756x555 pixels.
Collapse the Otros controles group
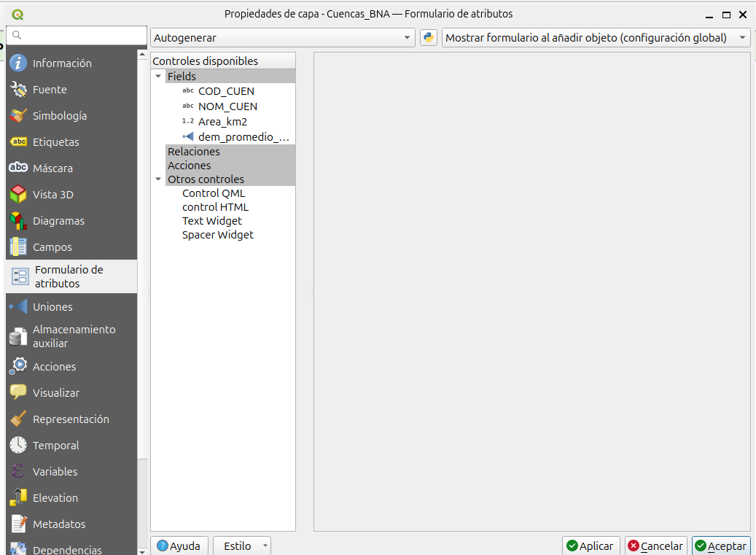coord(158,179)
